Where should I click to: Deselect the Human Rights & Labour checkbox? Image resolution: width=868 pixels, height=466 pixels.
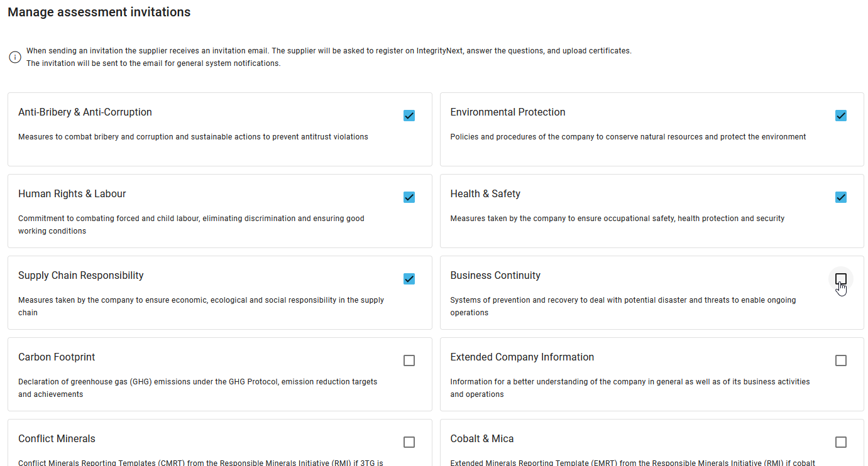tap(409, 197)
